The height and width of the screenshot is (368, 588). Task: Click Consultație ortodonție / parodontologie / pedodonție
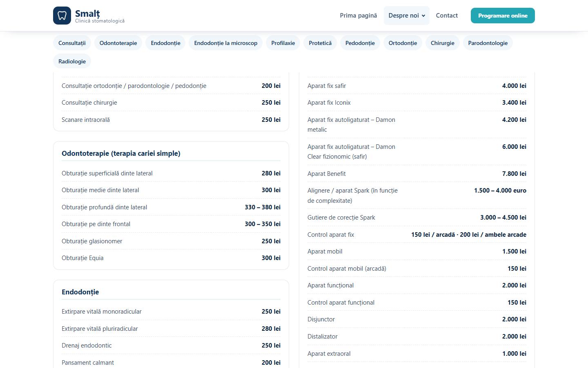coord(134,86)
